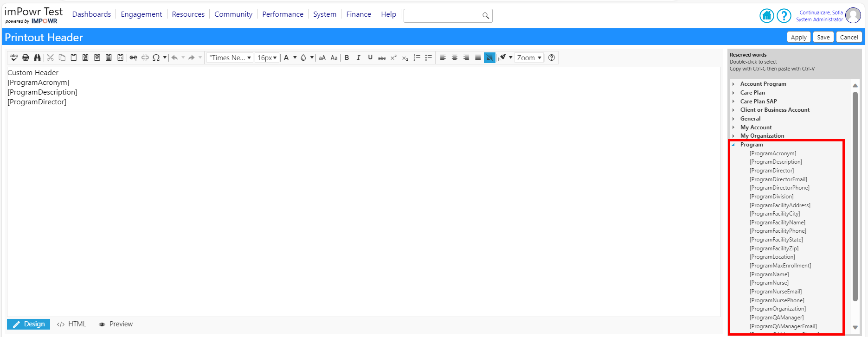The height and width of the screenshot is (337, 868).
Task: Click the copy icon
Action: (x=62, y=57)
